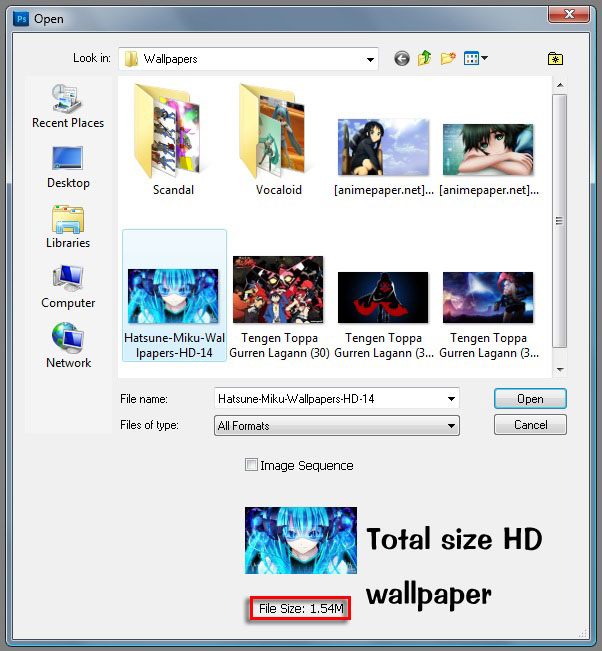Click the file list scrollbar down arrow

tap(560, 369)
